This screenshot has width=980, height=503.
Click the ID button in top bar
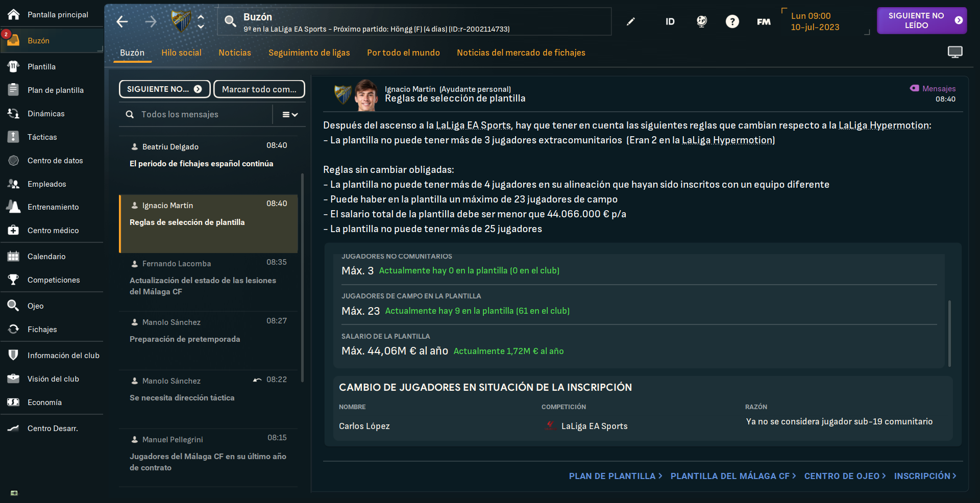[x=670, y=21]
